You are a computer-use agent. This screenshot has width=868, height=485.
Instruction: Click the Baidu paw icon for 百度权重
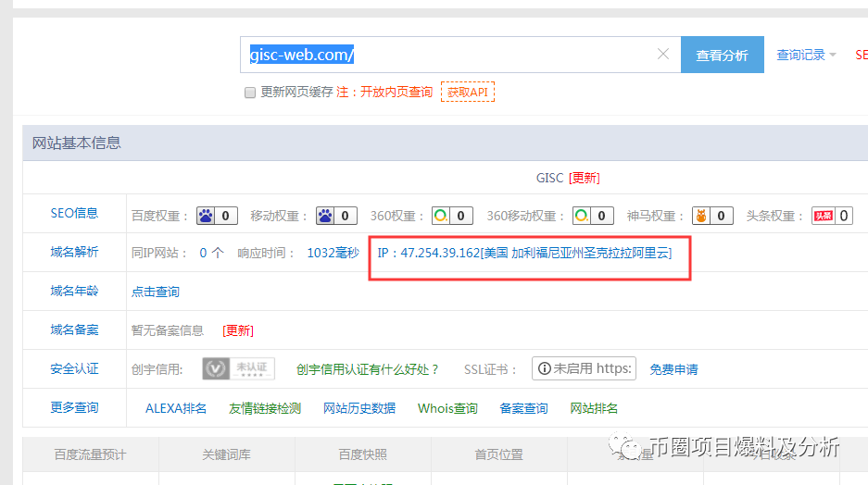[206, 216]
